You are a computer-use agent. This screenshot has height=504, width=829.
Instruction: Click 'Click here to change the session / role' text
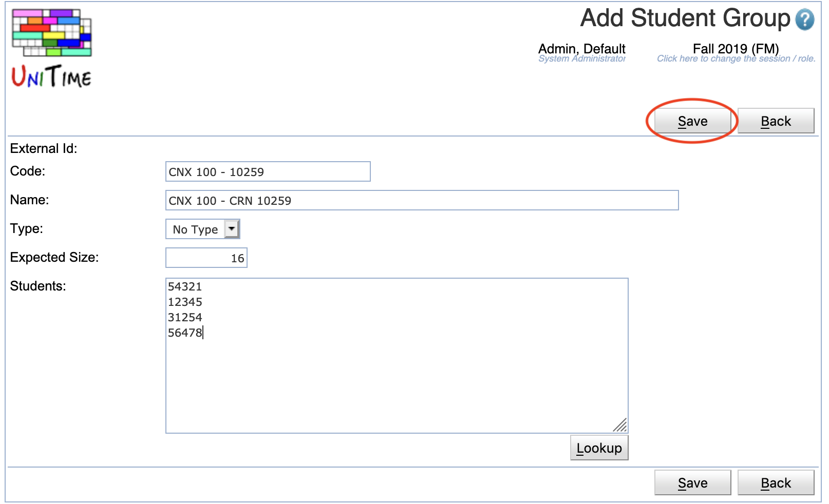click(x=736, y=59)
